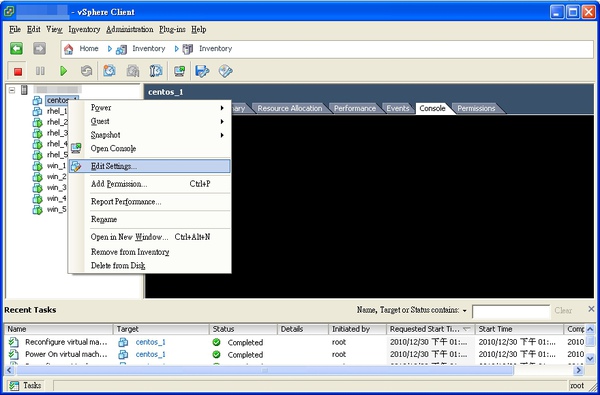
Task: Click the Home icon in the breadcrumb bar
Action: click(x=68, y=49)
